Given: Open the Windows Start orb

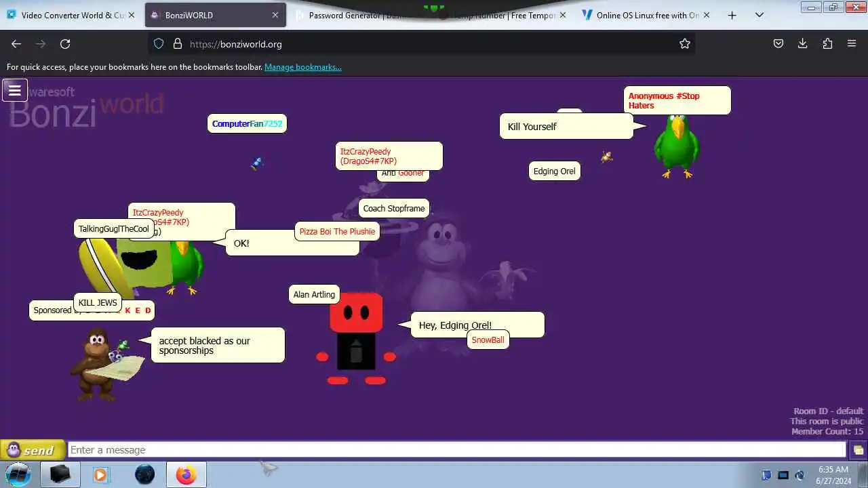Looking at the screenshot, I should point(18,474).
